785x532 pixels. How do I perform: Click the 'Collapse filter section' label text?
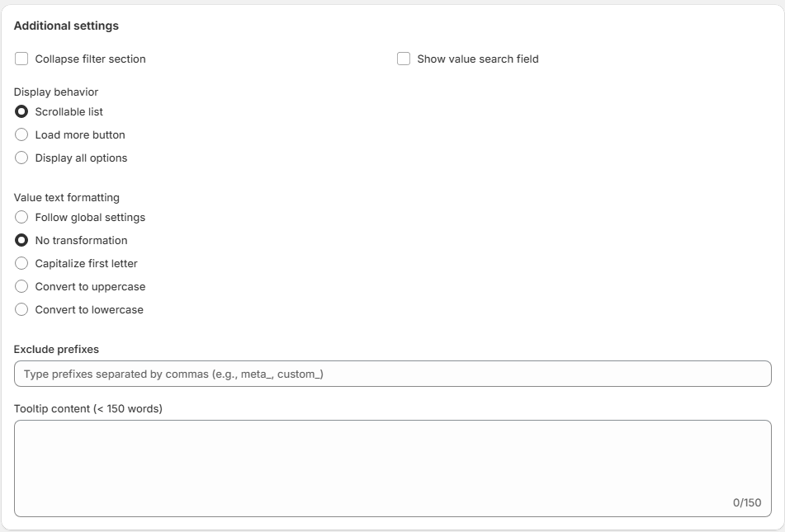tap(90, 59)
